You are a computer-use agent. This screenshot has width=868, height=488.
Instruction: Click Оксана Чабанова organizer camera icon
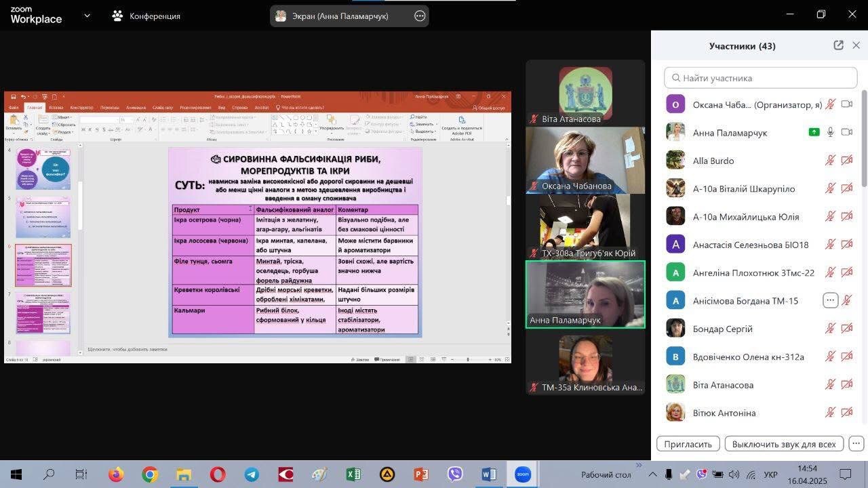pyautogui.click(x=846, y=104)
